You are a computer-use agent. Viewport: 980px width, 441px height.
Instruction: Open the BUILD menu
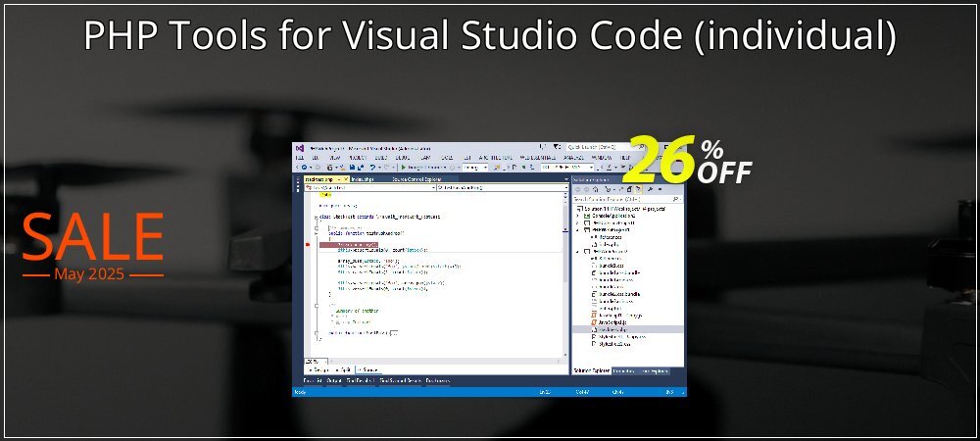[380, 158]
